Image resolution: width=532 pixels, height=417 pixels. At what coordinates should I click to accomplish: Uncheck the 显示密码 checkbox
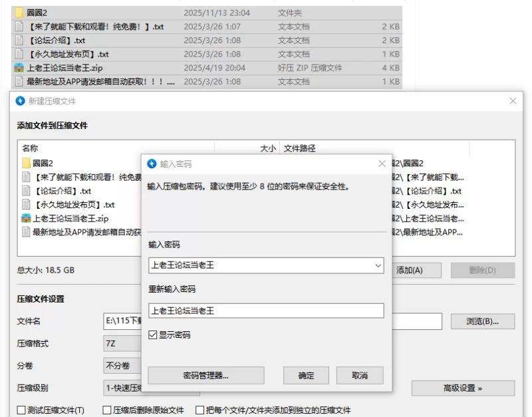[154, 335]
